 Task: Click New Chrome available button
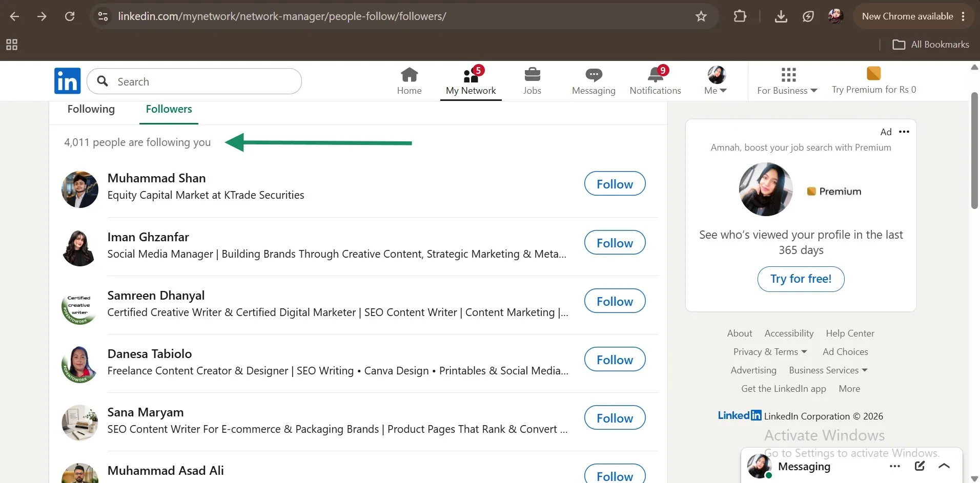[x=913, y=16]
